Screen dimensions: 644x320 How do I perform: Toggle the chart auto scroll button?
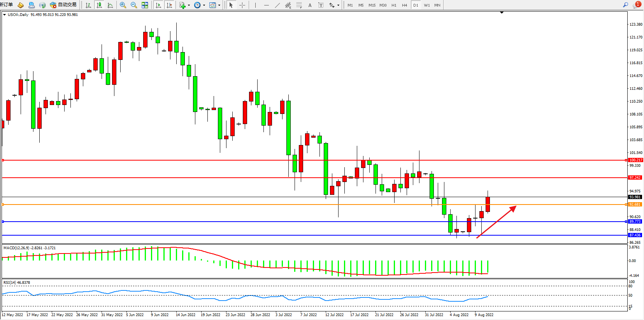(x=158, y=5)
